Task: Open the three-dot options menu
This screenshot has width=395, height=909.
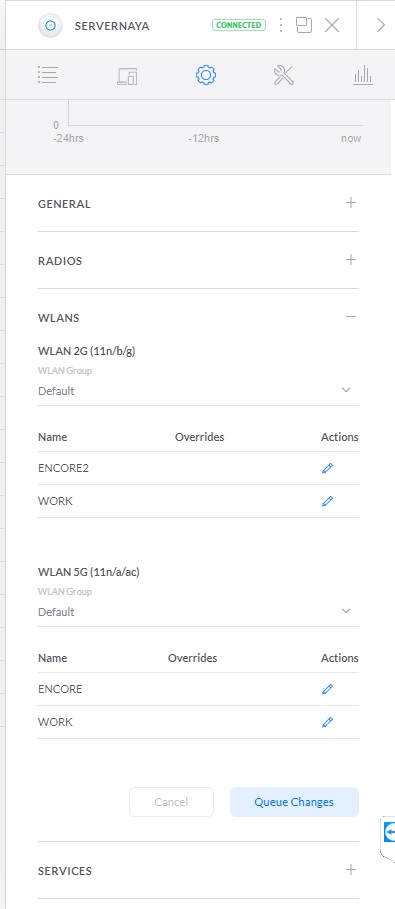Action: click(281, 25)
